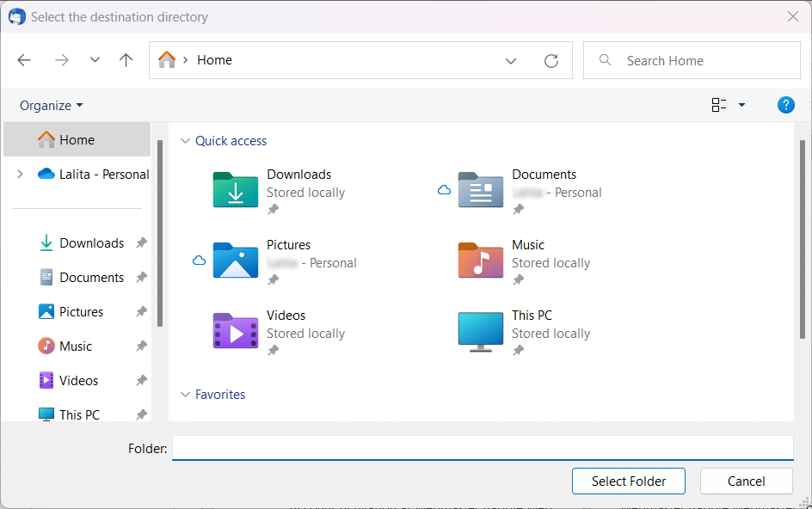Image resolution: width=812 pixels, height=509 pixels.
Task: Click the navigation pane scrollbar
Action: tap(160, 233)
